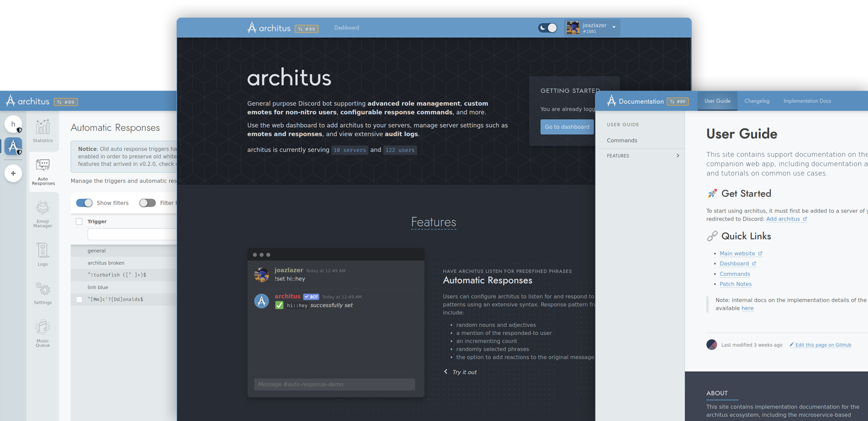868x421 pixels.
Task: Click architus bot avatar in chat demo
Action: [x=262, y=301]
